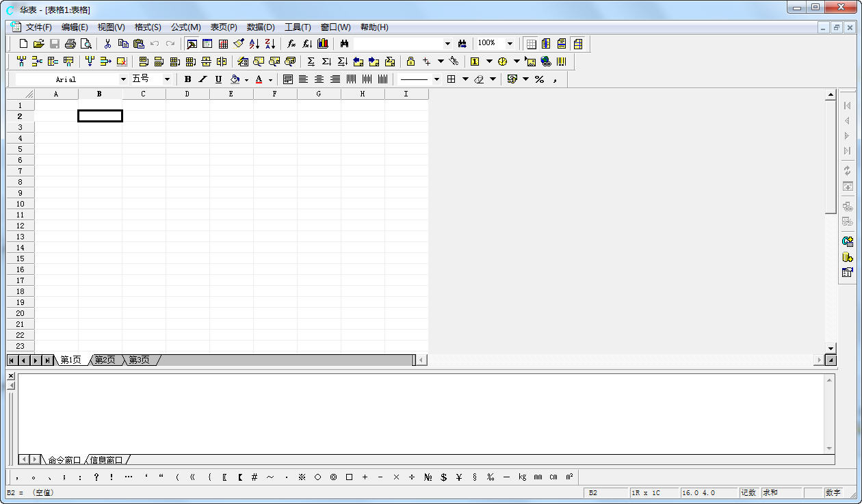Screen dimensions: 862x504
Task: Switch to the 第2页 sheet tab
Action: click(x=105, y=360)
